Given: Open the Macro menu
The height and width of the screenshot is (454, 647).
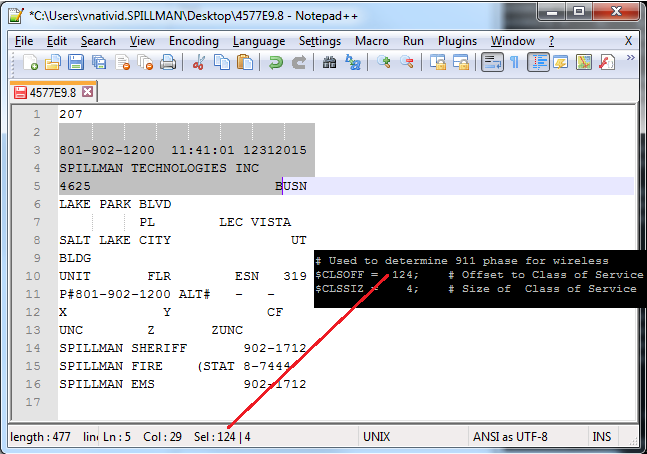Looking at the screenshot, I should (x=372, y=41).
